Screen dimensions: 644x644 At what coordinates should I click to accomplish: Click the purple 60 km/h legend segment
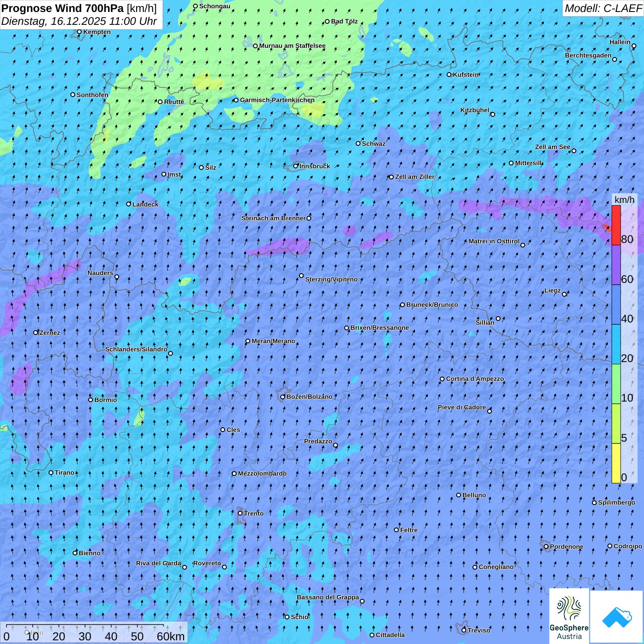pyautogui.click(x=616, y=265)
